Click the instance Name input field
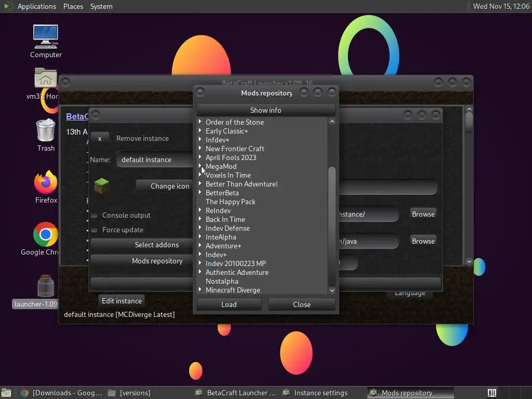The height and width of the screenshot is (399, 532). (154, 159)
